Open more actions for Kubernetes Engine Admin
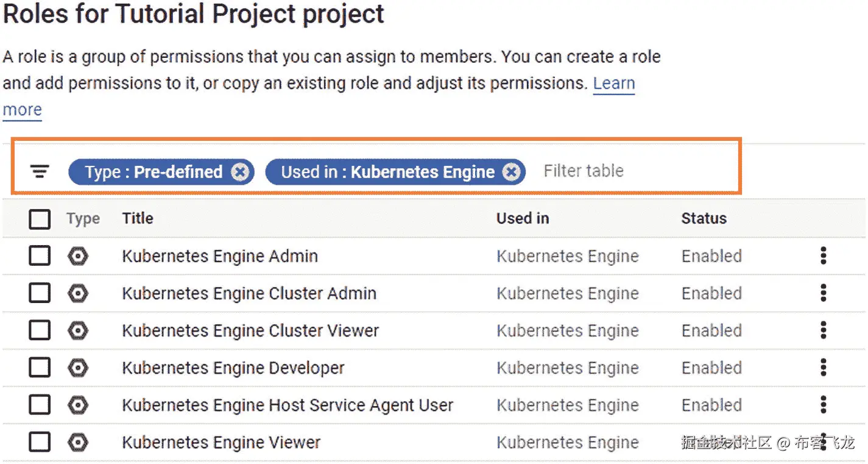868x464 pixels. point(823,256)
